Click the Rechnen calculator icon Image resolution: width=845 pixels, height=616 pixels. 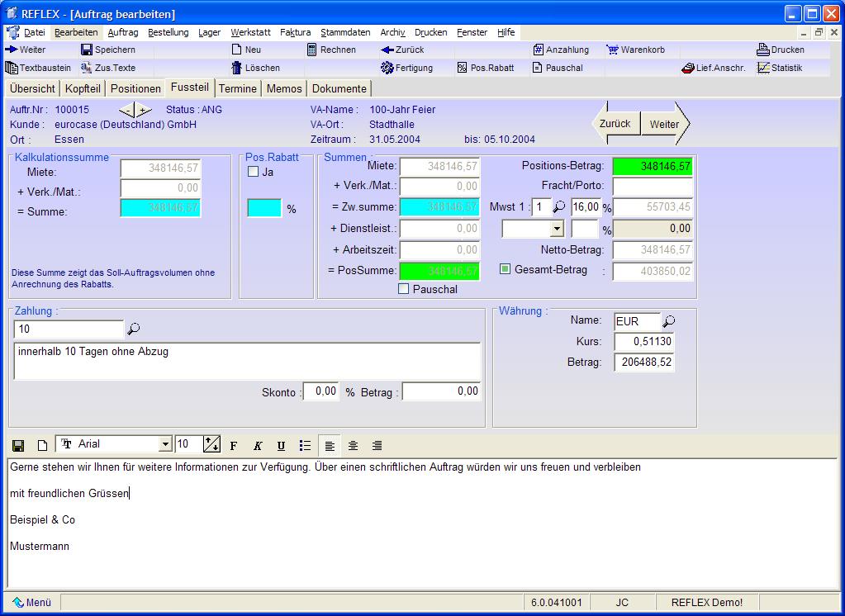click(312, 50)
